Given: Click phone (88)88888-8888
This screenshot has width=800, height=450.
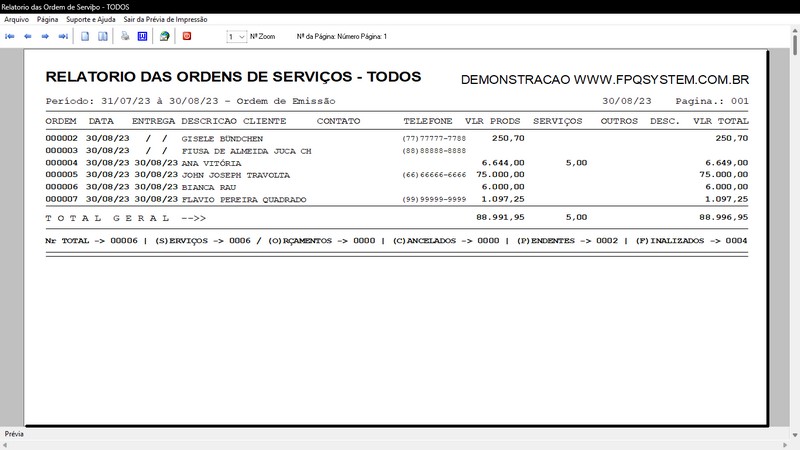Looking at the screenshot, I should 434,151.
